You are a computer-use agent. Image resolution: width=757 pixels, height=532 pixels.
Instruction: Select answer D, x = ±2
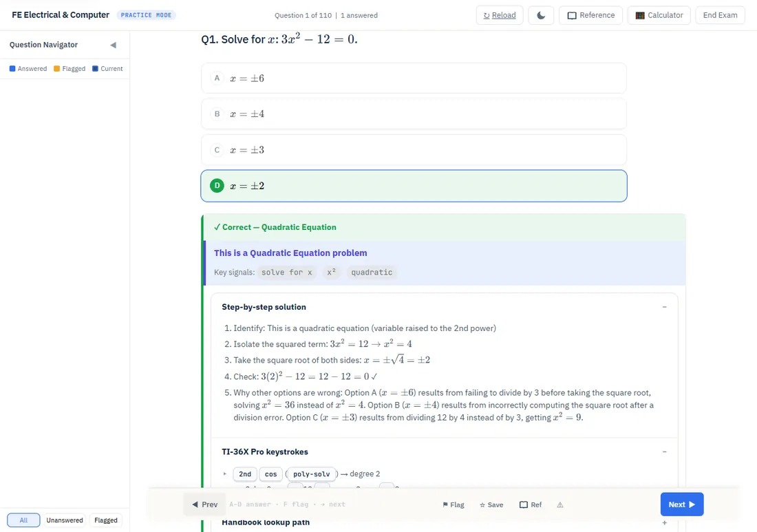click(x=414, y=186)
